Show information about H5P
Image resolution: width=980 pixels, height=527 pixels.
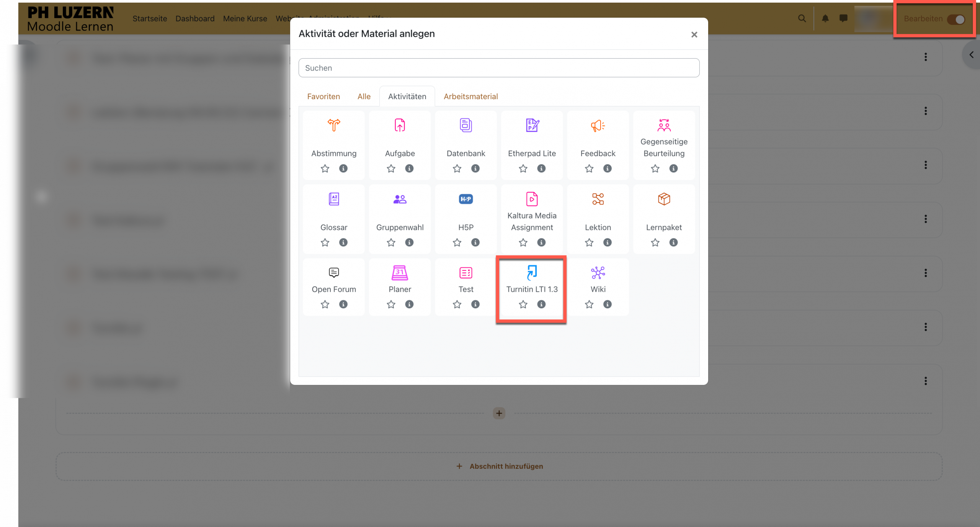coord(475,242)
